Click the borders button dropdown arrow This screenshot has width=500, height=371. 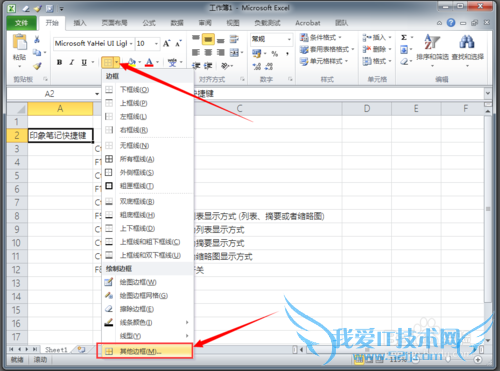click(x=117, y=62)
